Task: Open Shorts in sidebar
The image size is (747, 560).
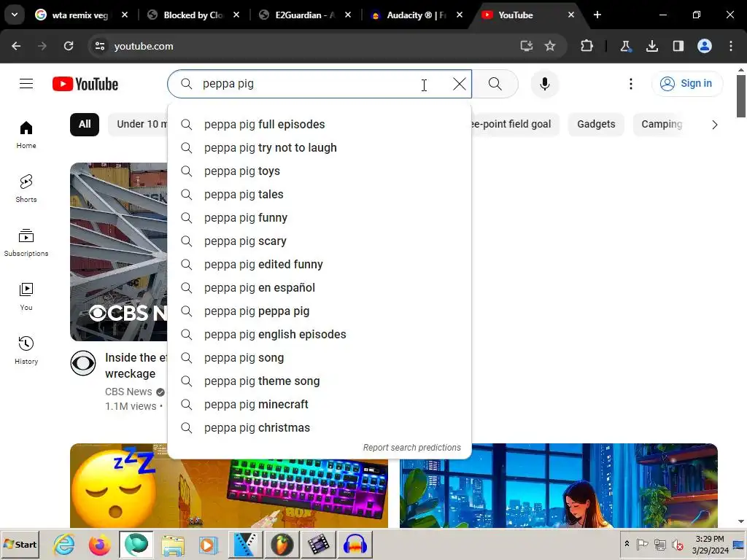Action: click(x=26, y=189)
